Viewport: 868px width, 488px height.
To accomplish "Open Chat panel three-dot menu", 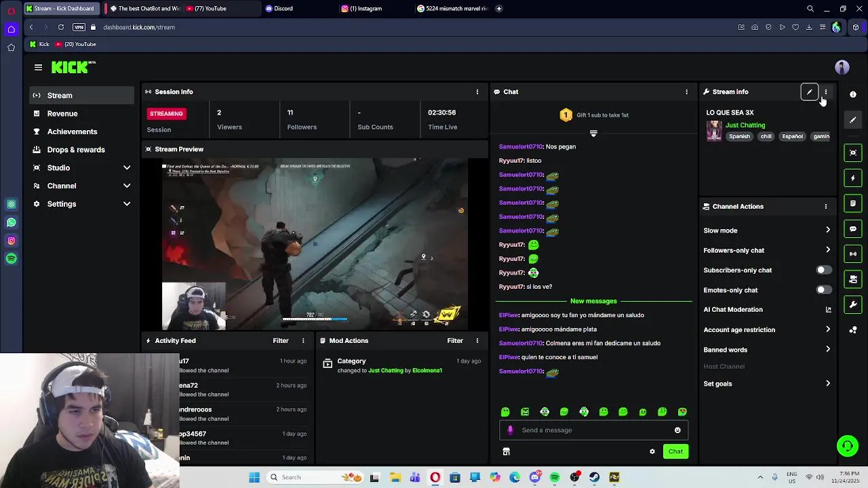I will click(686, 91).
